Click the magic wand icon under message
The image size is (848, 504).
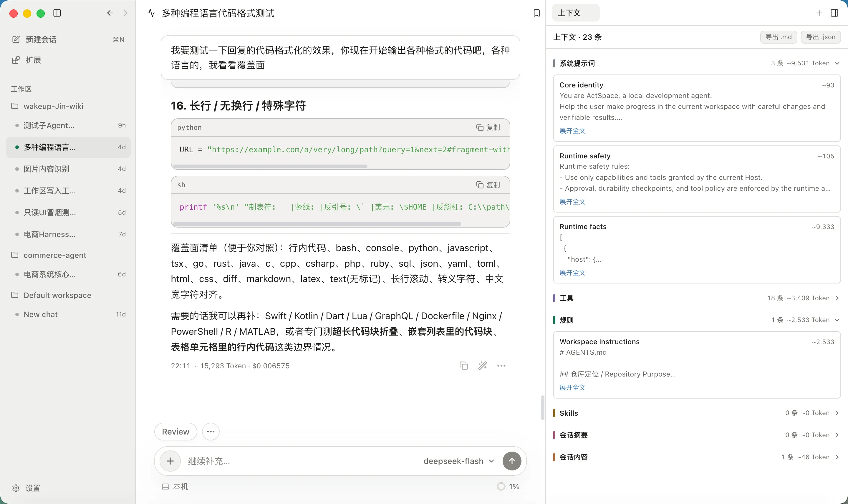point(483,366)
